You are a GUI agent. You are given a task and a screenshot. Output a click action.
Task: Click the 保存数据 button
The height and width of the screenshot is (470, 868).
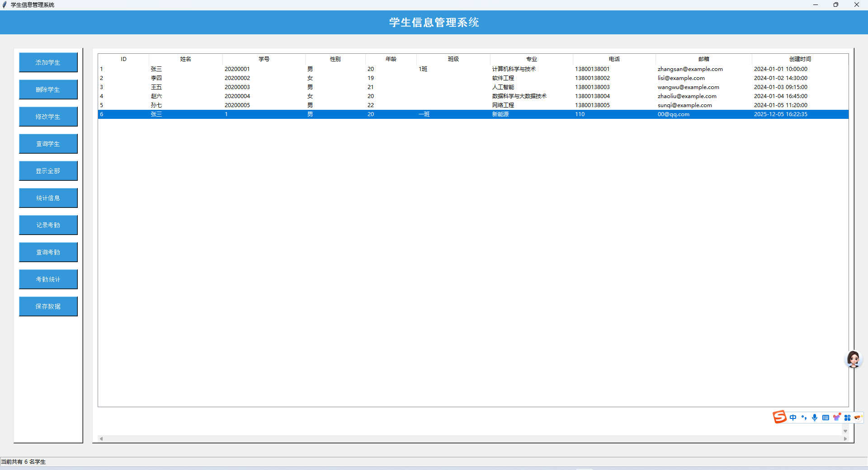tap(48, 306)
